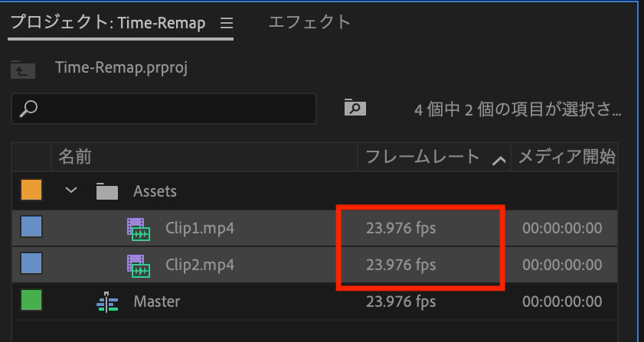Switch to the エフェクト tab
This screenshot has width=644, height=342.
coord(309,22)
